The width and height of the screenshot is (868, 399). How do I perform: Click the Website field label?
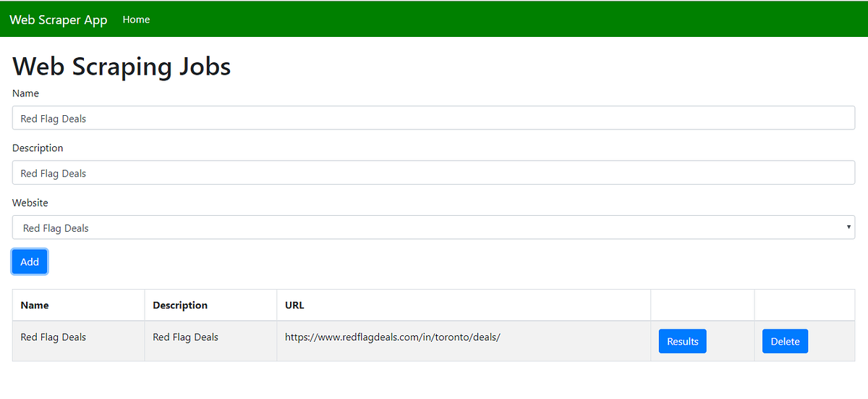click(30, 203)
